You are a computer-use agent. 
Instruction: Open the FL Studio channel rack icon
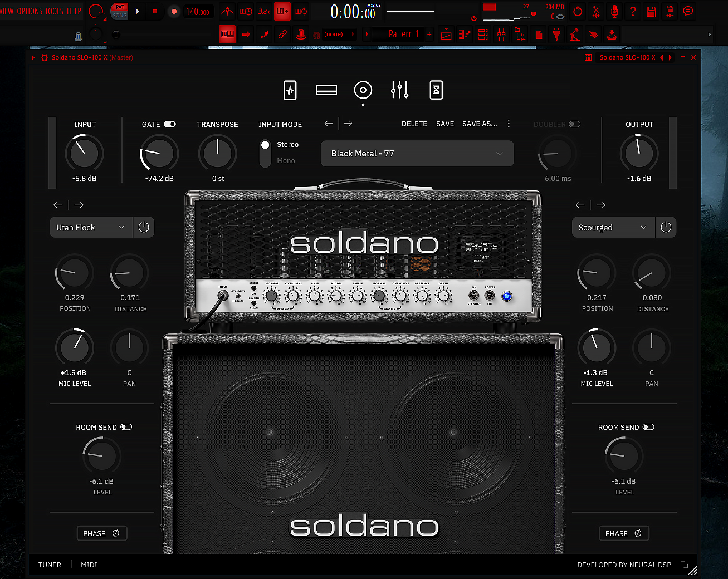(483, 35)
